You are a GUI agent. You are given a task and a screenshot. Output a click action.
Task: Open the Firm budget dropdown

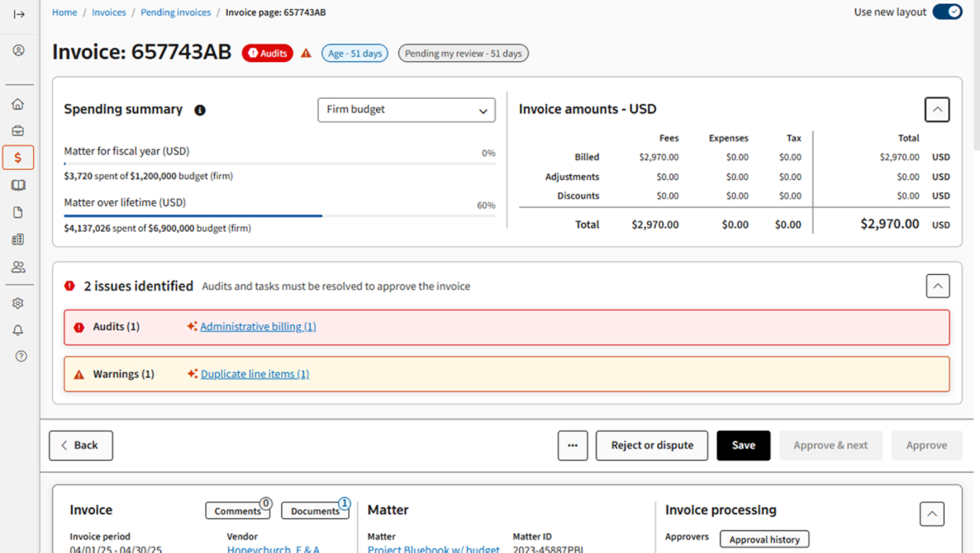(x=406, y=110)
